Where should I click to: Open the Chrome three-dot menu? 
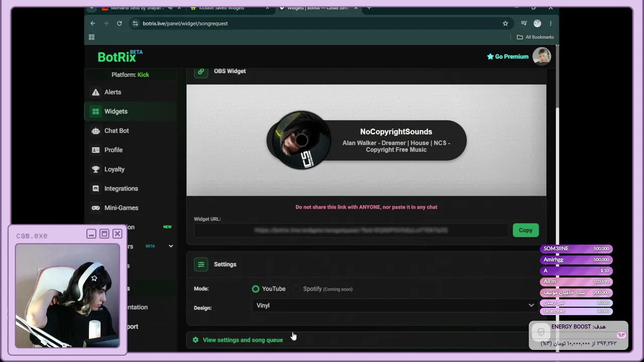pyautogui.click(x=550, y=24)
